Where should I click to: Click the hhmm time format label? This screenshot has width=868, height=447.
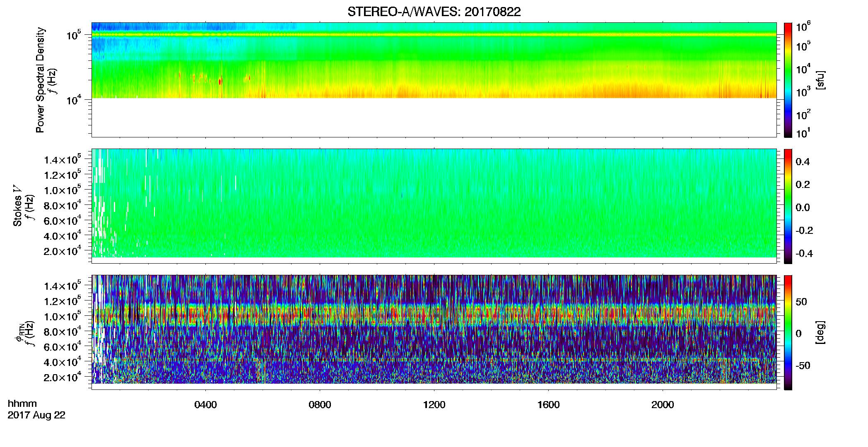pos(22,404)
